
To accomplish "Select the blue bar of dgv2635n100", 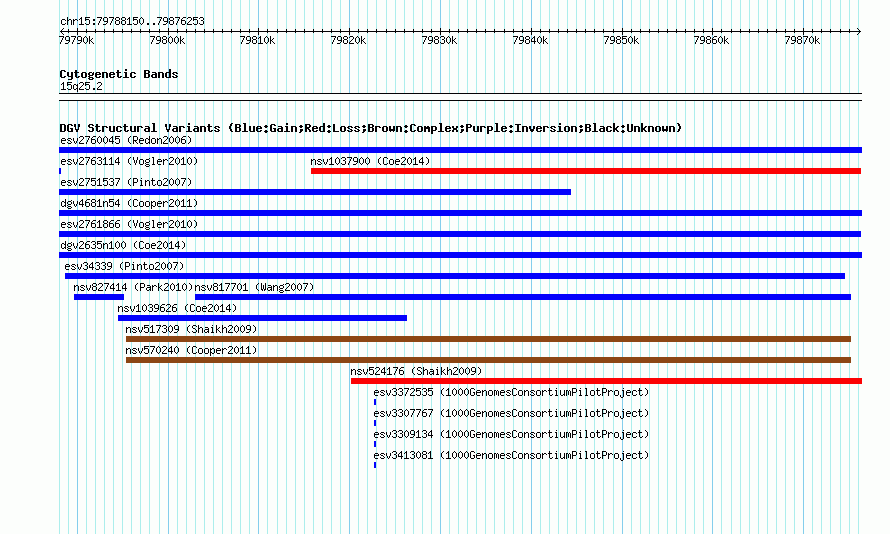I will (460, 255).
